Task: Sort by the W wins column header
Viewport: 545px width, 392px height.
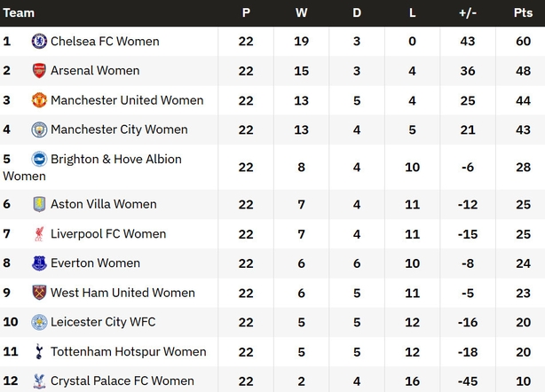Action: 302,12
